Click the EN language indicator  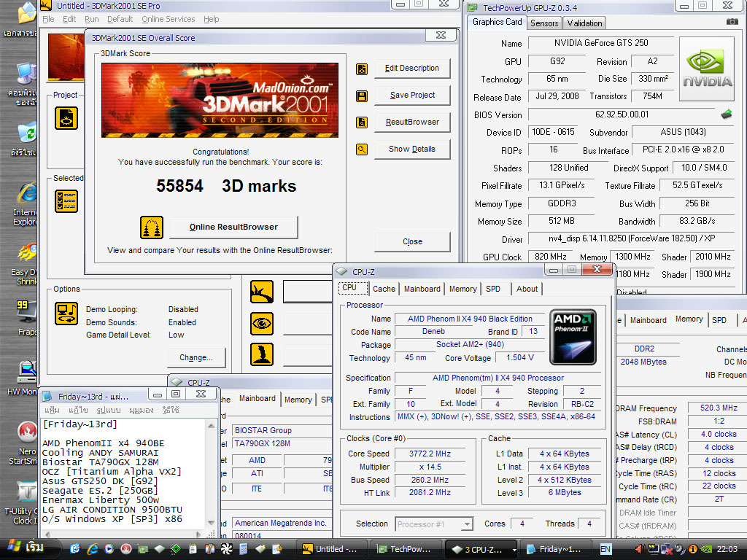tap(605, 549)
